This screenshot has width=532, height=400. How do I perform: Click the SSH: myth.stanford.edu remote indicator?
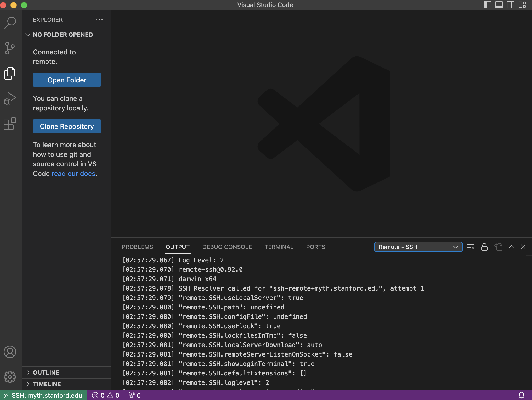tap(44, 395)
